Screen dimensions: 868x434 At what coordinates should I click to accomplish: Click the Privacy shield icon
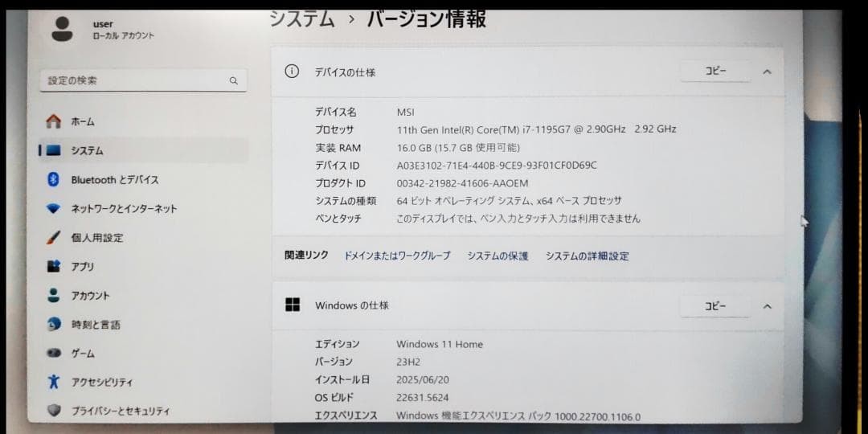[54, 411]
